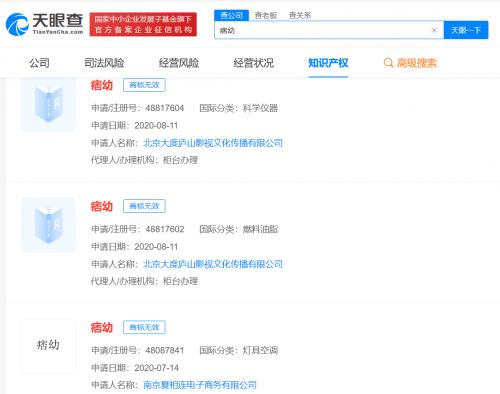Switch to the 经营状况 tab
Screen dimensions: 500x394
pos(253,63)
